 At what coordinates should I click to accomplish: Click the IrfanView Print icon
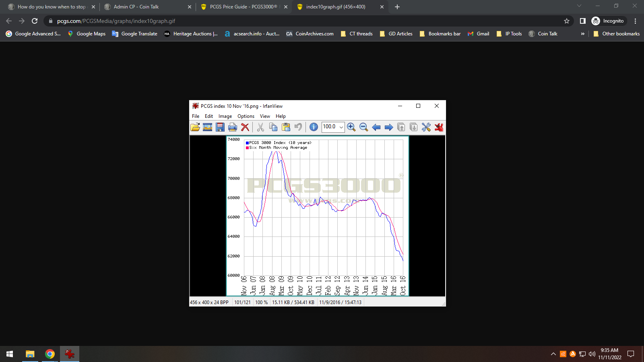pyautogui.click(x=233, y=127)
